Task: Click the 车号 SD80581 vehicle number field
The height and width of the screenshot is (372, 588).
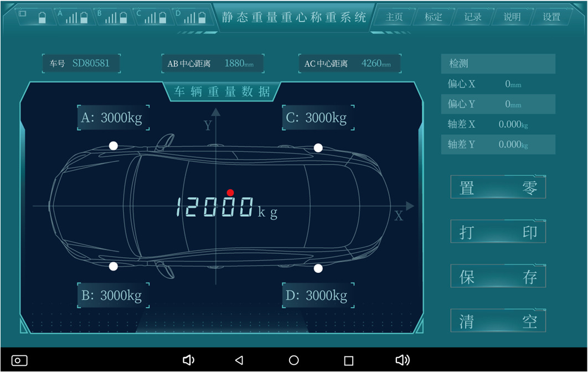Action: coord(81,63)
